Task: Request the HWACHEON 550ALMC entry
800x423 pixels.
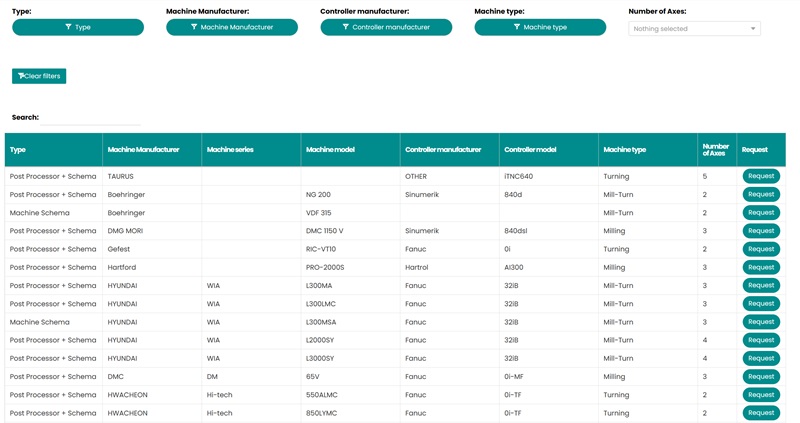Action: pyautogui.click(x=761, y=394)
